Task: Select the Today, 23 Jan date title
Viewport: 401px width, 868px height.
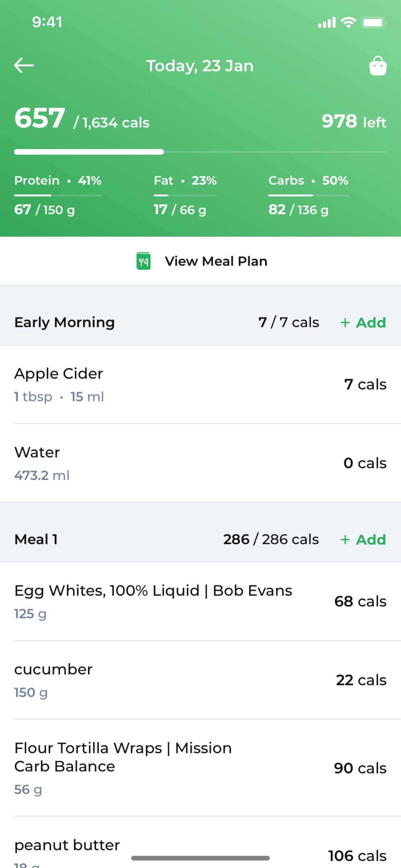Action: [x=200, y=66]
